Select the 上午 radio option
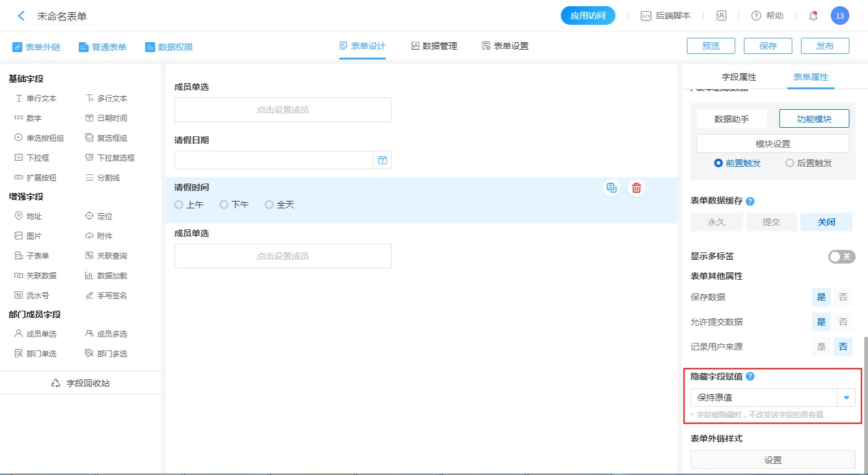The width and height of the screenshot is (868, 475). click(x=179, y=205)
